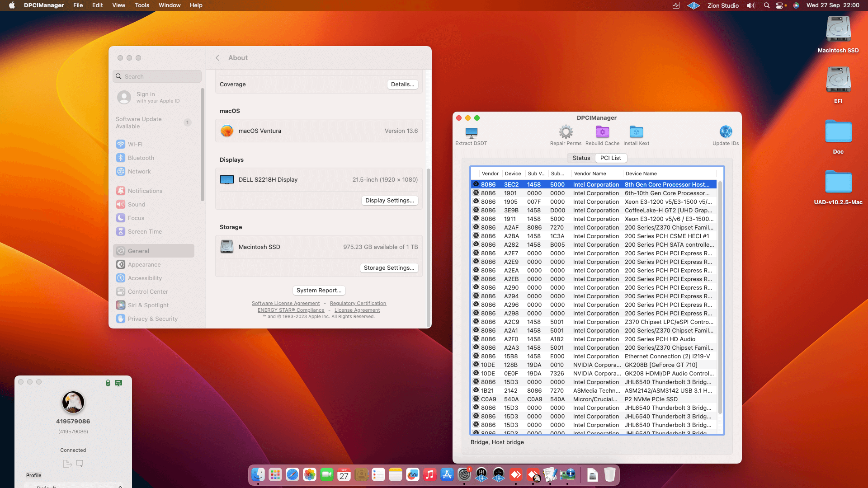Image resolution: width=868 pixels, height=488 pixels.
Task: Click the back chevron beside About
Action: [x=217, y=58]
